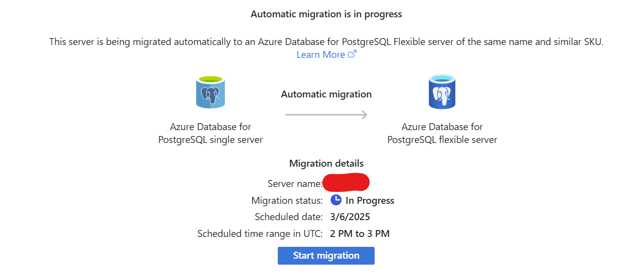Click the "Automatic migration is in progress" title
644x278 pixels.
(326, 14)
